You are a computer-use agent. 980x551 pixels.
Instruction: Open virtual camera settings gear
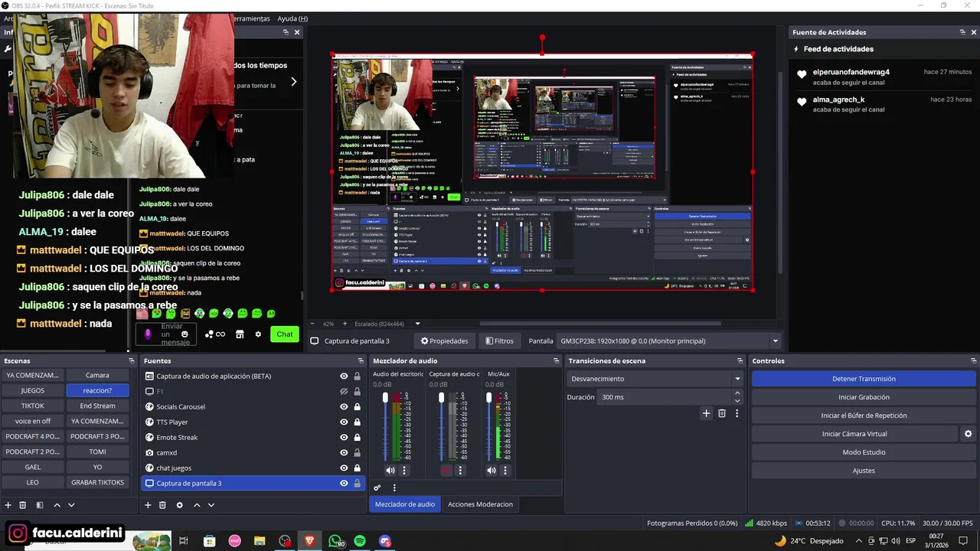pos(968,434)
